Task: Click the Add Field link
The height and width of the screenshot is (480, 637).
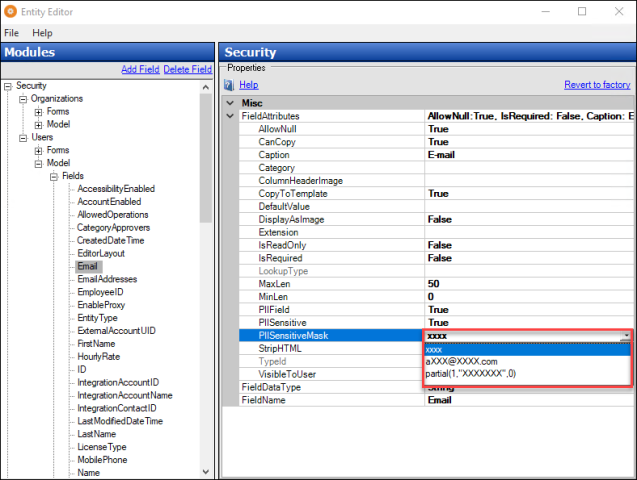Action: [x=140, y=69]
